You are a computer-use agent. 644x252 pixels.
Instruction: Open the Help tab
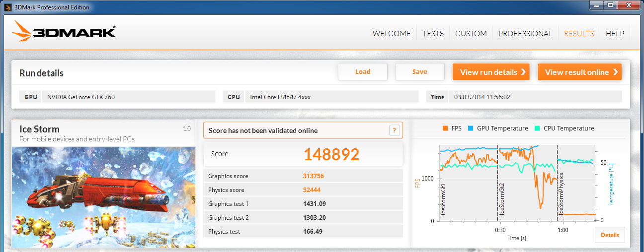[615, 34]
